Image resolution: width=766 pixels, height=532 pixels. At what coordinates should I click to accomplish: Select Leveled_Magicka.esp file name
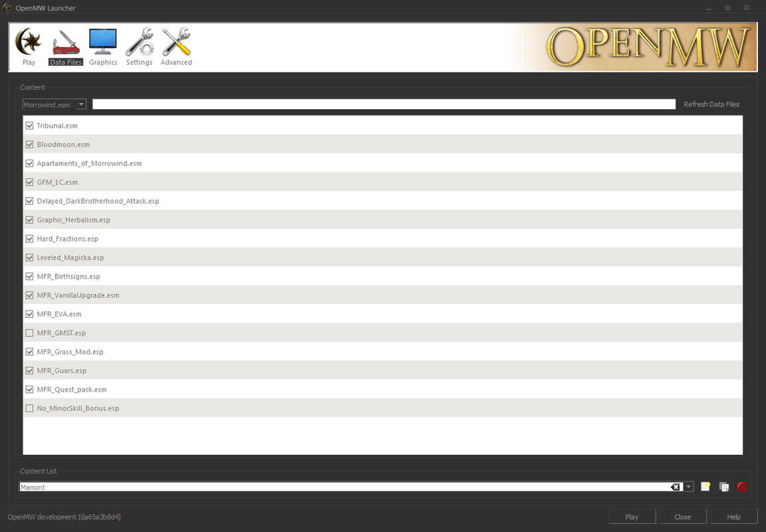coord(70,257)
